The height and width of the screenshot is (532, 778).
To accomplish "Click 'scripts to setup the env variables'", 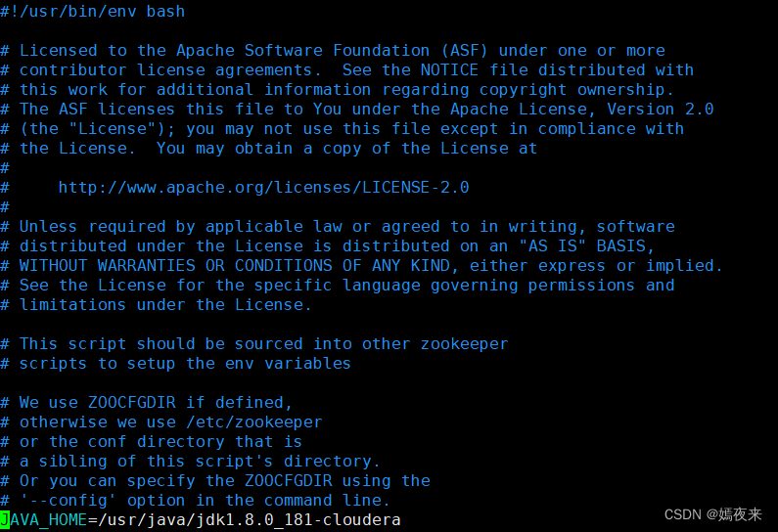I will (x=185, y=363).
